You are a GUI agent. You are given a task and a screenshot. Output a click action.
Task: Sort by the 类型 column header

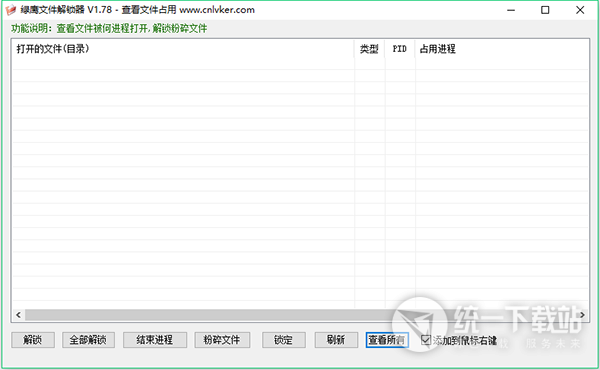(x=369, y=49)
